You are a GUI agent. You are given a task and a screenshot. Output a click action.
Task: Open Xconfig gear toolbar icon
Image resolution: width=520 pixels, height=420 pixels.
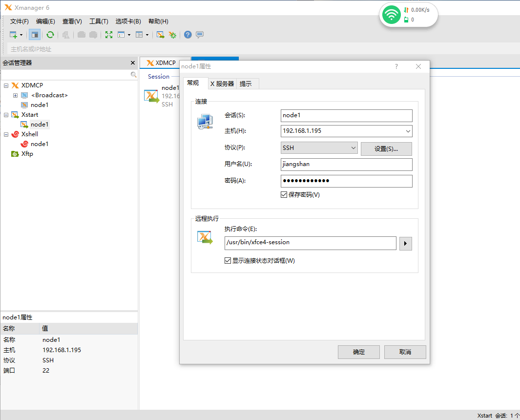[172, 35]
